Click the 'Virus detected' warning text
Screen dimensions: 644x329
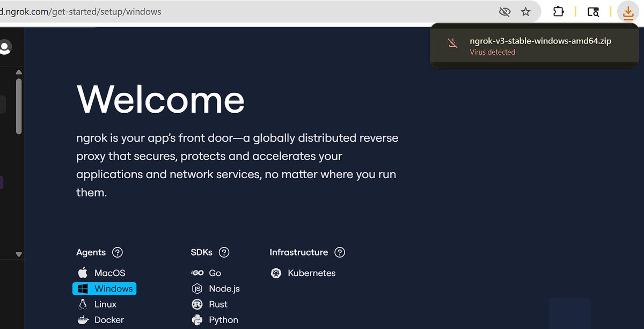[x=492, y=52]
